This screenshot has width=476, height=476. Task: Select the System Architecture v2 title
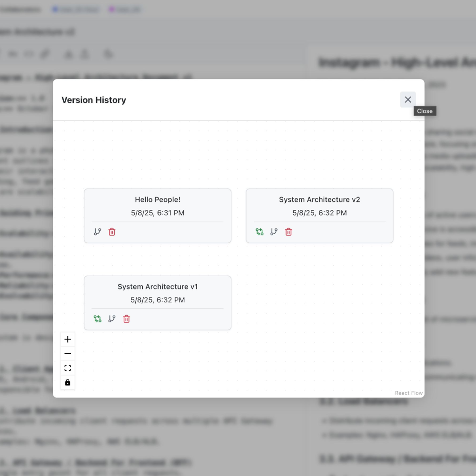click(319, 199)
